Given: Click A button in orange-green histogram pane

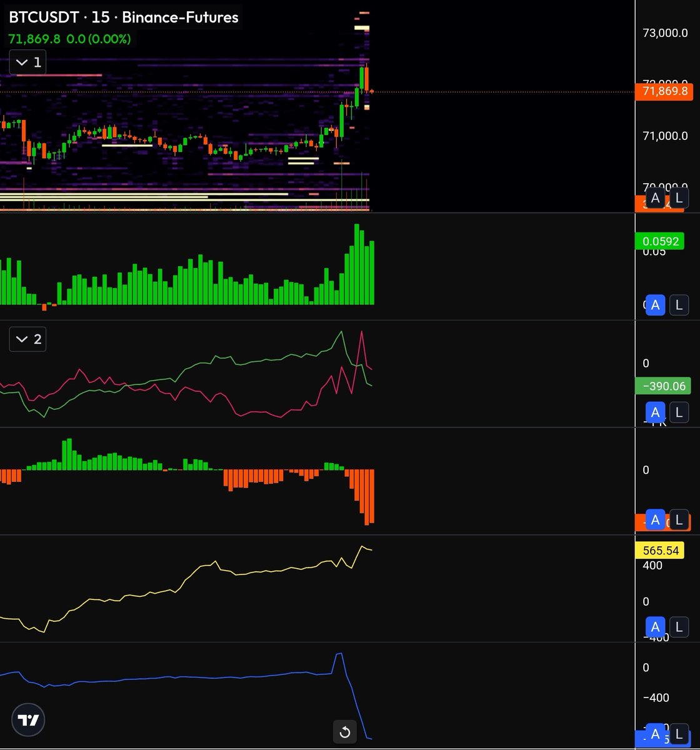Looking at the screenshot, I should tap(655, 519).
